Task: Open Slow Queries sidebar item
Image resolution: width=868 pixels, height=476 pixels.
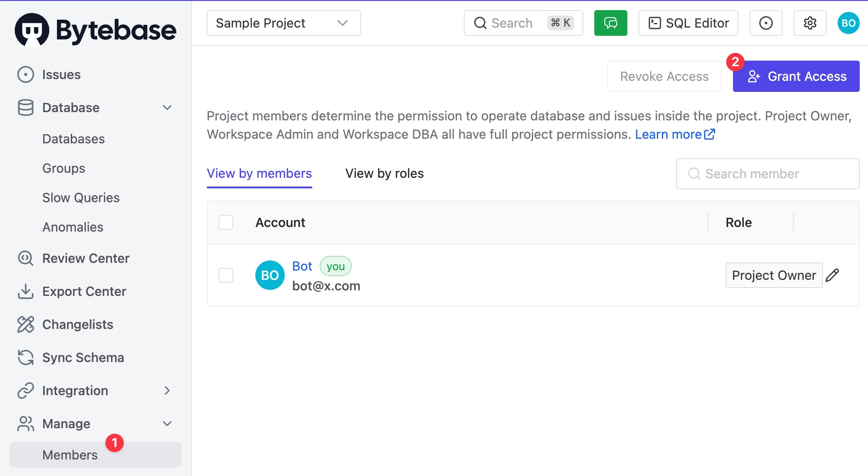Action: coord(81,198)
